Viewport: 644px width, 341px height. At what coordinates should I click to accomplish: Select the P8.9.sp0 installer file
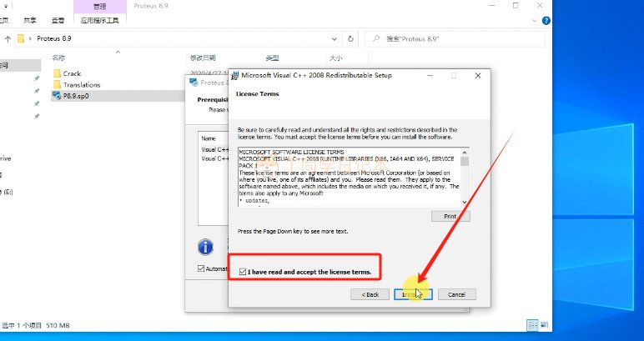[x=74, y=96]
